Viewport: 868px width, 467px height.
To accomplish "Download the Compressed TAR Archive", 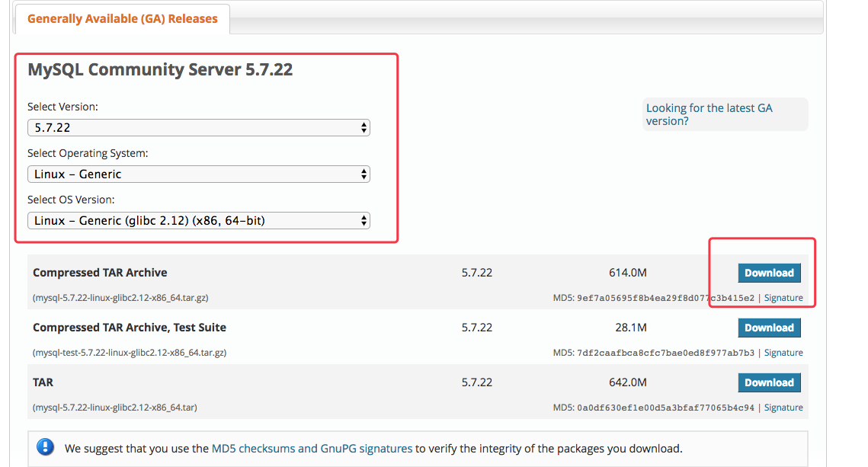I will coord(769,273).
